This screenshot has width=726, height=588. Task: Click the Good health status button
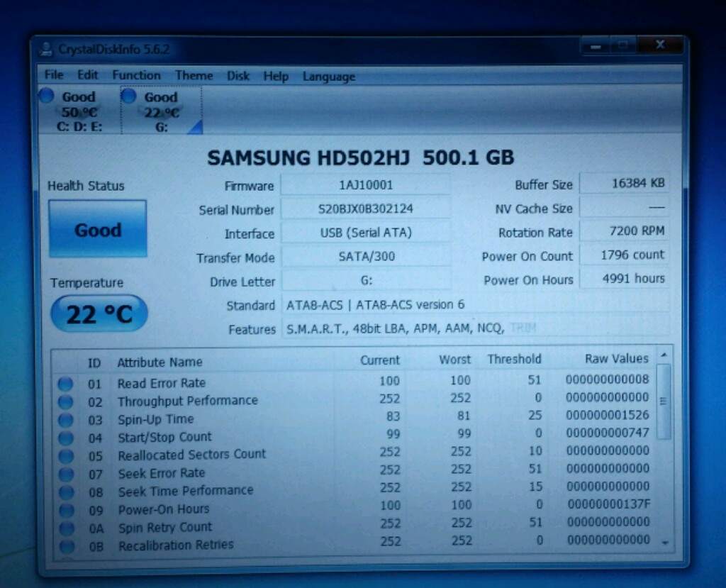(x=98, y=229)
